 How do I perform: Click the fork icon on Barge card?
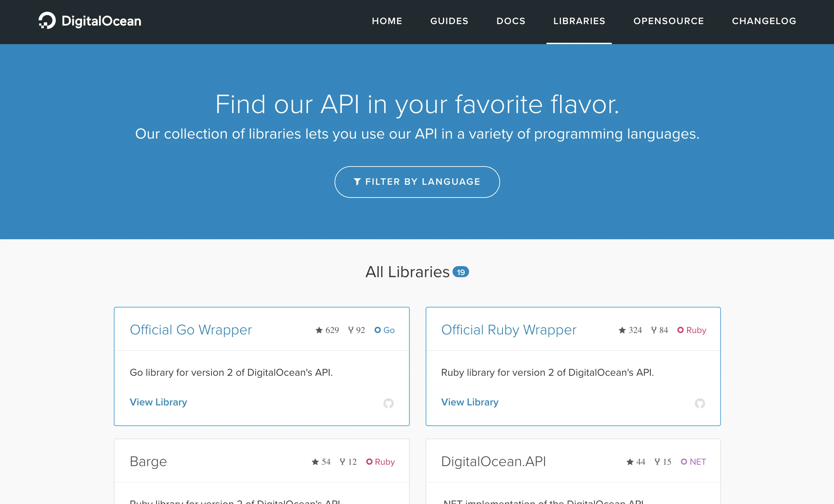point(342,462)
